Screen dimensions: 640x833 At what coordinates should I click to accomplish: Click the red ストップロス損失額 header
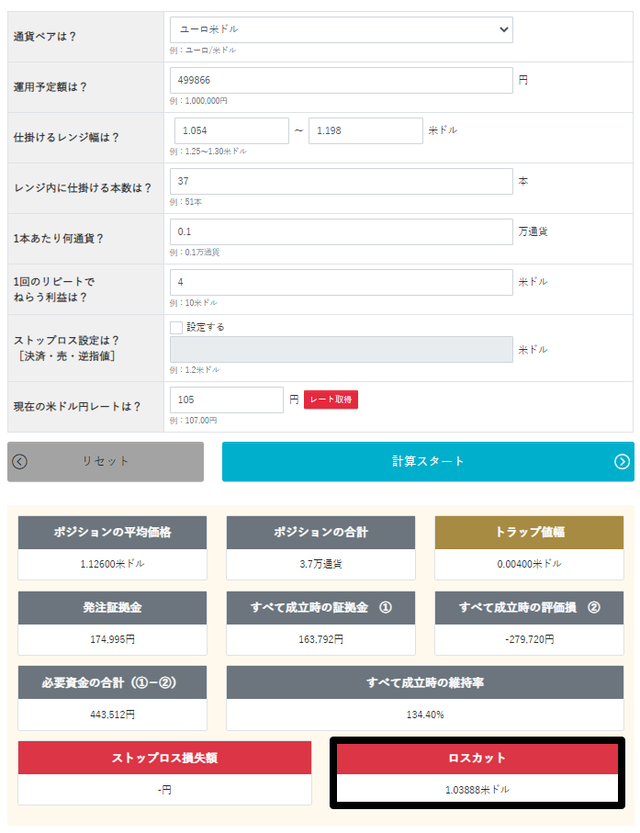pos(165,758)
